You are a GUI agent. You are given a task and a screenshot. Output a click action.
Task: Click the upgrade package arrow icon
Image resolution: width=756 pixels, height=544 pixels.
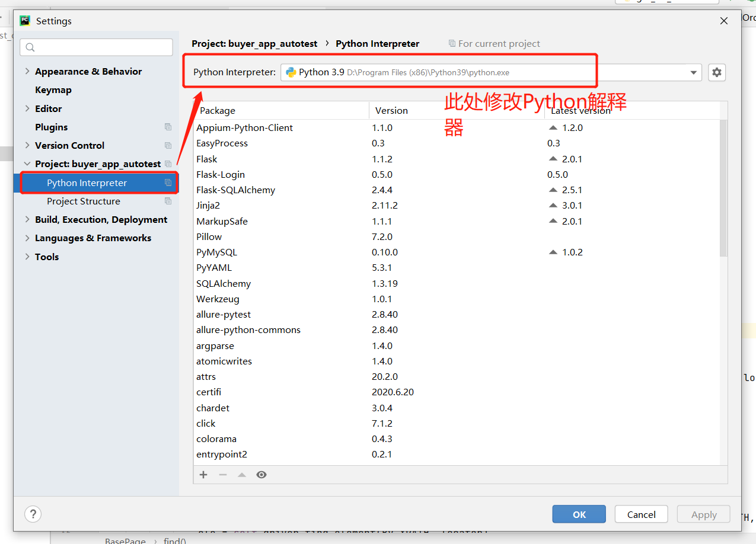click(x=242, y=475)
